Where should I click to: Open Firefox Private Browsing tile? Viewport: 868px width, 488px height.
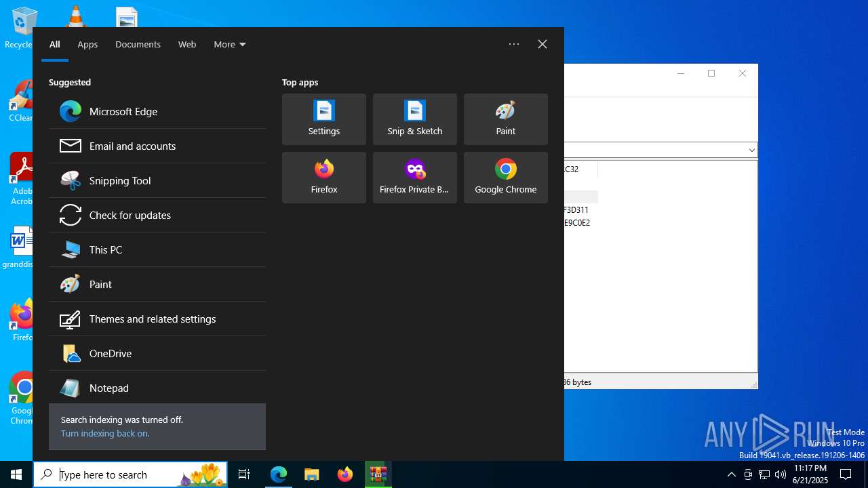[415, 178]
